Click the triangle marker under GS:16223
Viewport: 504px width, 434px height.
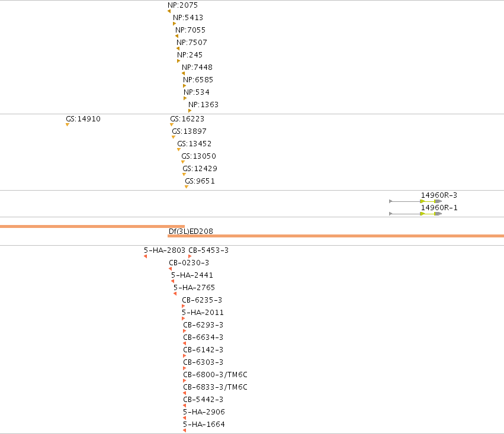(172, 125)
